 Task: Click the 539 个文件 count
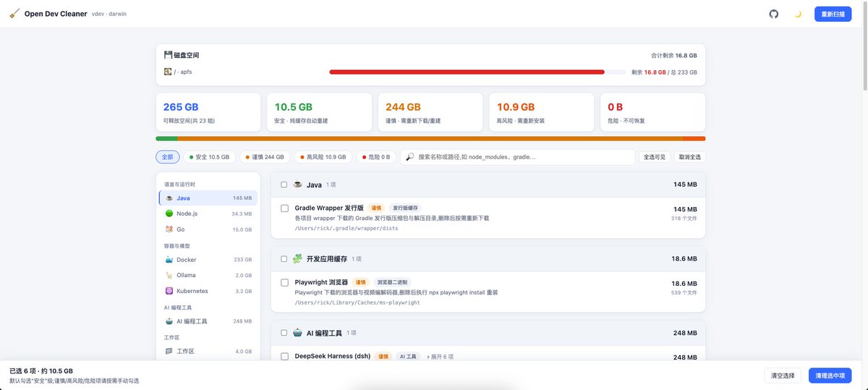(684, 292)
